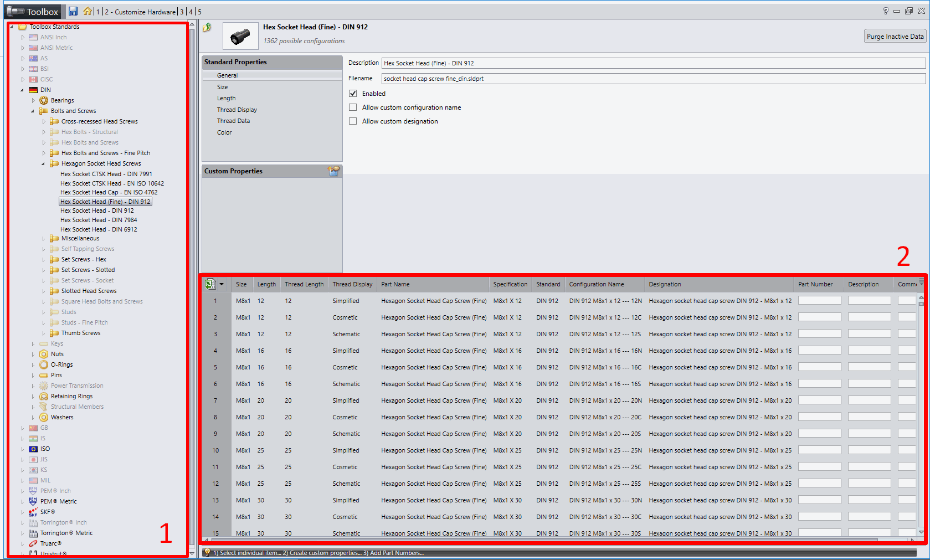The width and height of the screenshot is (930, 560).
Task: Enable Allow custom designation
Action: pos(353,121)
